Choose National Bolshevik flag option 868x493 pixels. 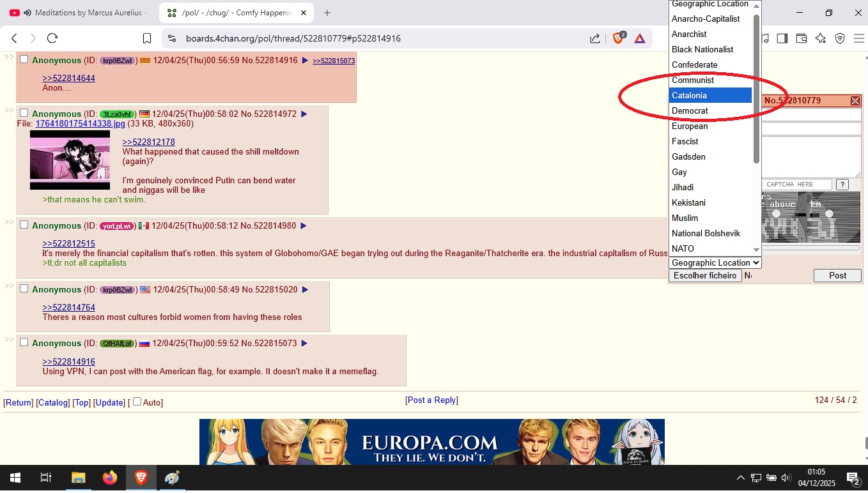pyautogui.click(x=710, y=233)
